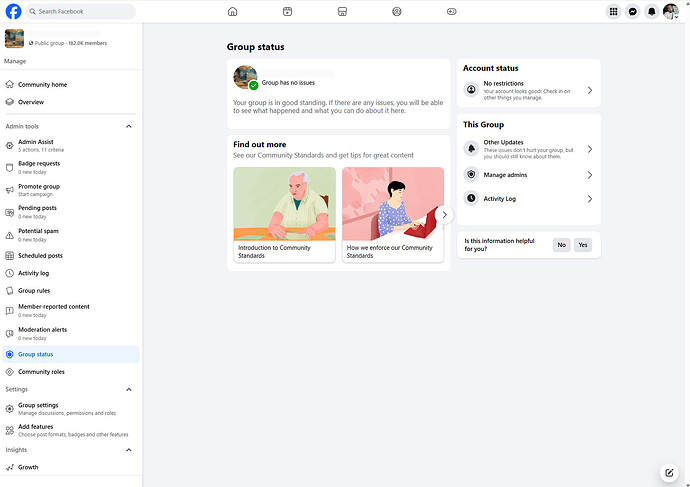Click the new message compose icon
The height and width of the screenshot is (487, 690).
[x=669, y=473]
